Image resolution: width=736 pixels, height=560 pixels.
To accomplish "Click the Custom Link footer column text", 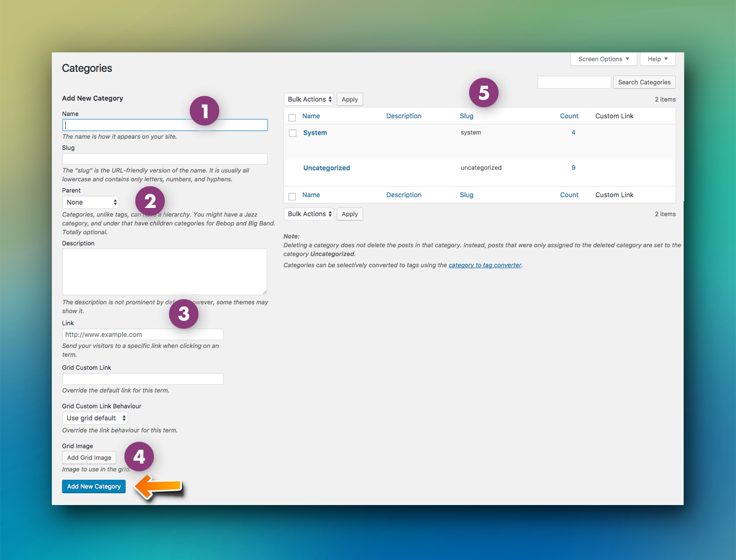I will tap(614, 195).
